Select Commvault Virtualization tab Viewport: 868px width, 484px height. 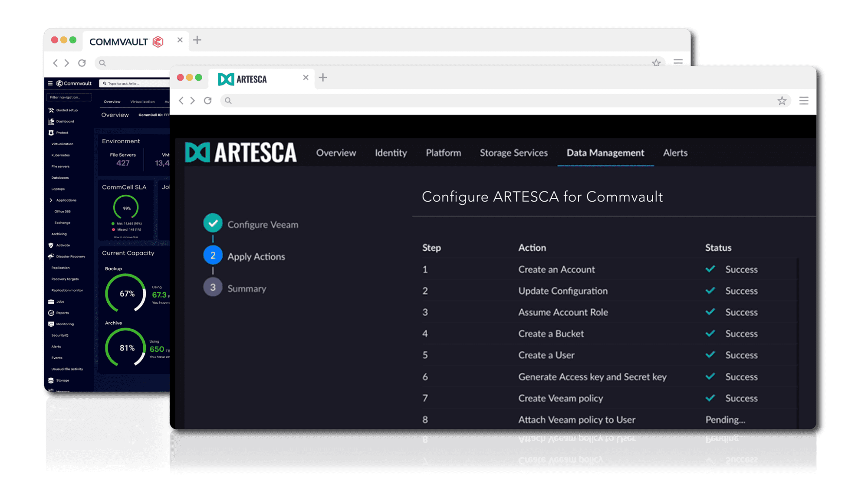(x=142, y=101)
